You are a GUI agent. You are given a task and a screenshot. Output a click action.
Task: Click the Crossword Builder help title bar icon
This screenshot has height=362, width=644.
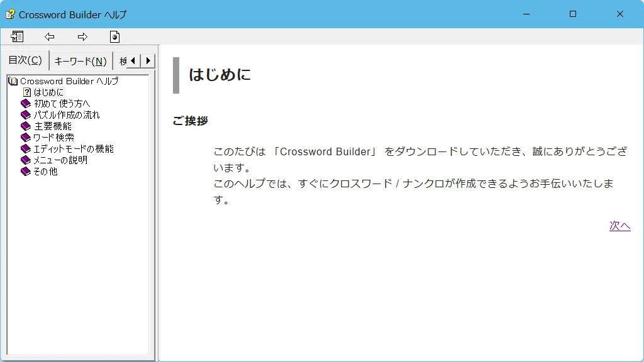point(10,14)
